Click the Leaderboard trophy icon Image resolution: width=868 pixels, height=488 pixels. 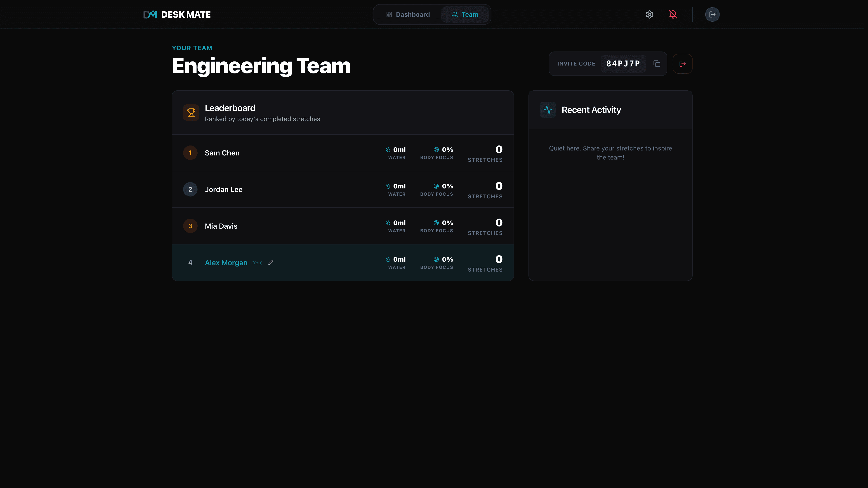click(191, 113)
